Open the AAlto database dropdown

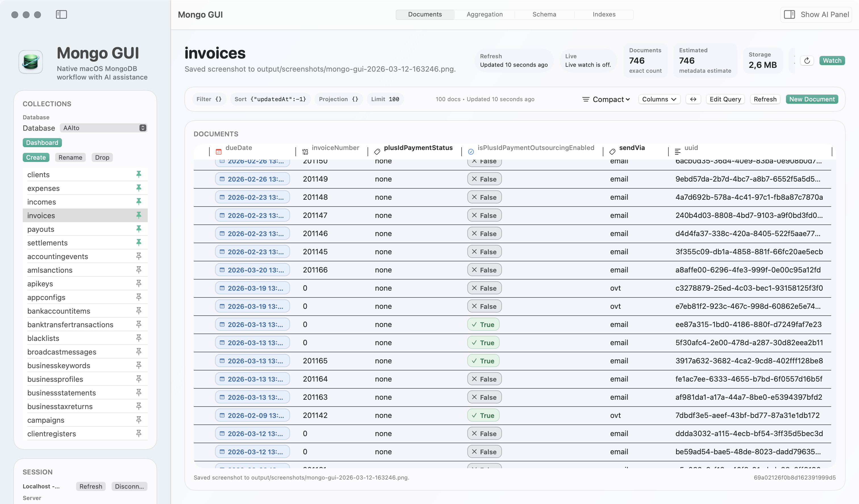[x=104, y=128]
